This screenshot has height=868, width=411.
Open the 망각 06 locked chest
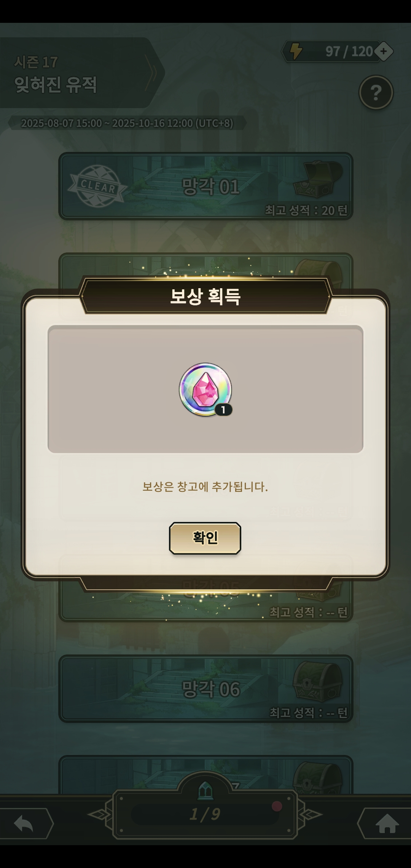tap(317, 682)
